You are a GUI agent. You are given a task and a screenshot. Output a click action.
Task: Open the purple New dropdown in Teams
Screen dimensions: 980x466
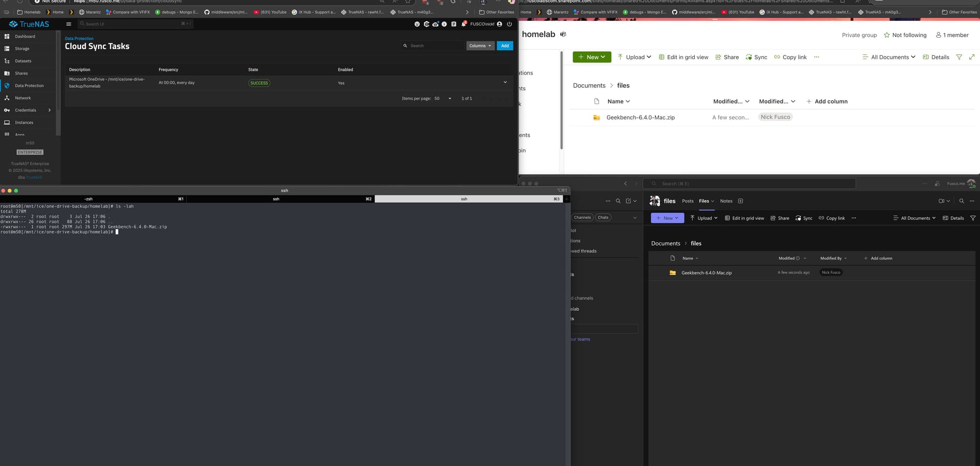667,218
